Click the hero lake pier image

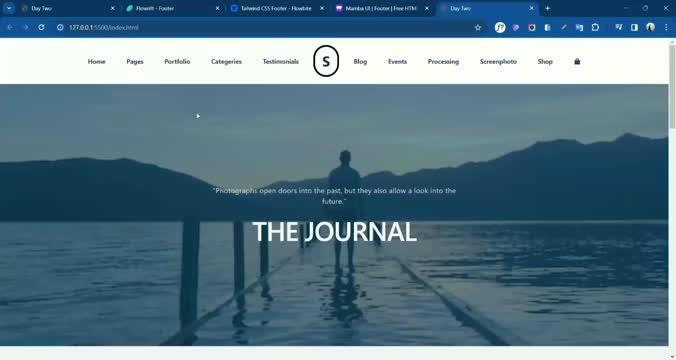click(334, 215)
